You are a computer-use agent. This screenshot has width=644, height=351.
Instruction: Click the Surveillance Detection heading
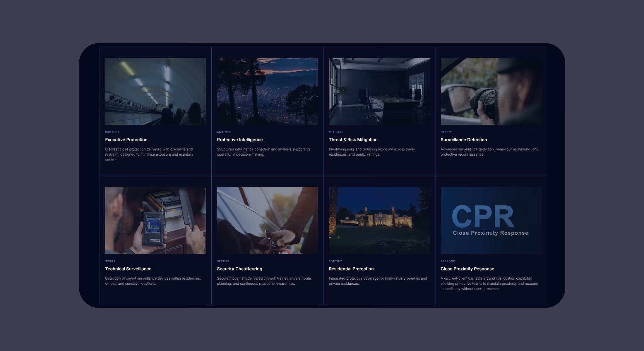click(464, 140)
